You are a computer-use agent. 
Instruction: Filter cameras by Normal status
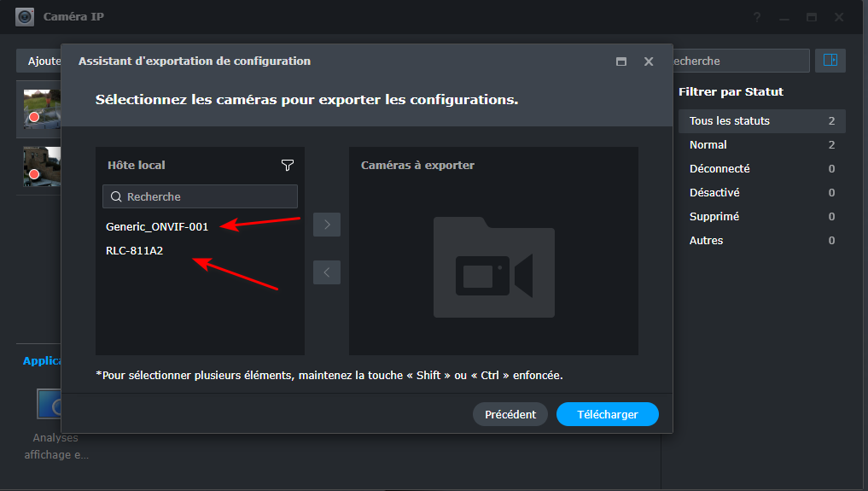click(708, 145)
